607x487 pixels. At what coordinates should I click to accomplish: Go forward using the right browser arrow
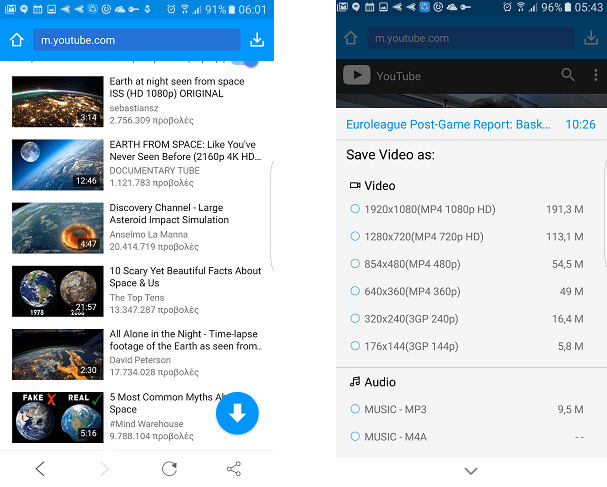point(104,468)
